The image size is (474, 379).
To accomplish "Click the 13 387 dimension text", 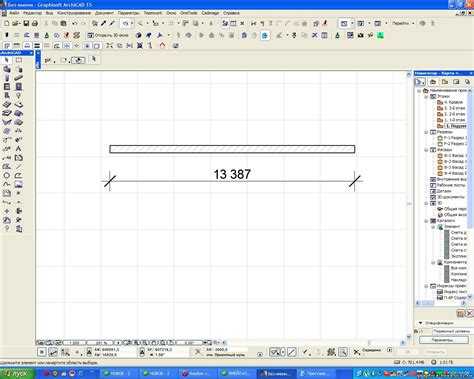I will click(x=232, y=174).
